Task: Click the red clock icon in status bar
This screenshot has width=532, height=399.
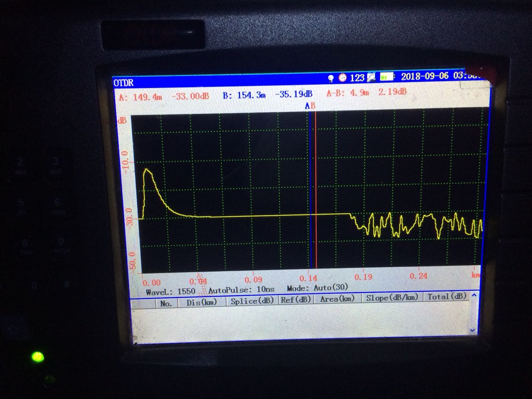Action: [x=343, y=78]
